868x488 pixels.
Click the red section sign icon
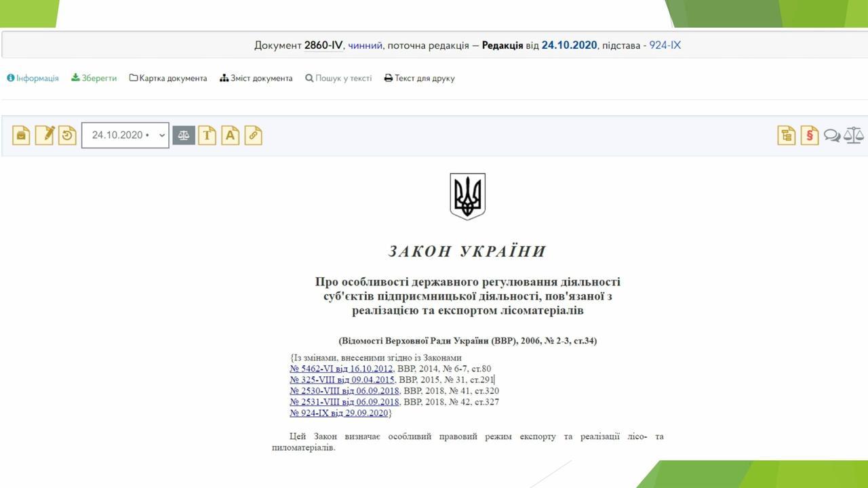click(809, 136)
